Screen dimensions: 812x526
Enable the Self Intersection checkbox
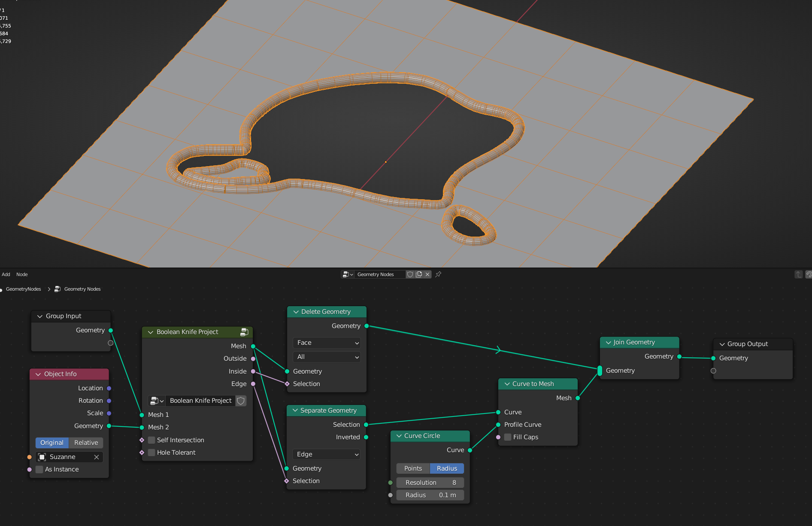[151, 440]
